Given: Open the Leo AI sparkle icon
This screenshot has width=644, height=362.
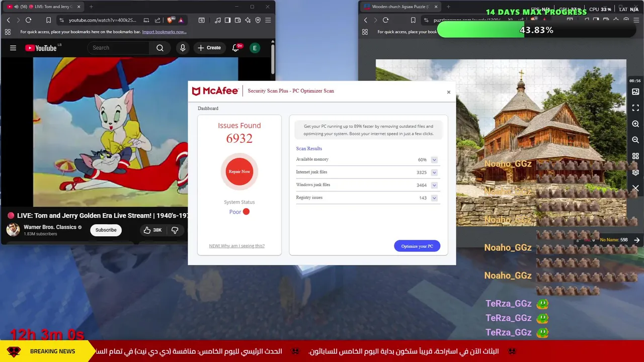Looking at the screenshot, I should tap(248, 20).
